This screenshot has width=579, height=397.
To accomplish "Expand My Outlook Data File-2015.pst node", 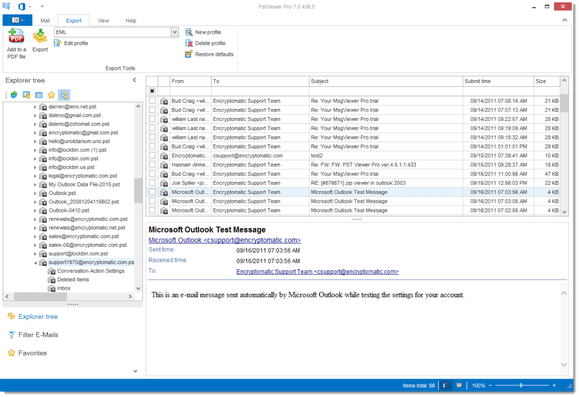I will pyautogui.click(x=35, y=185).
